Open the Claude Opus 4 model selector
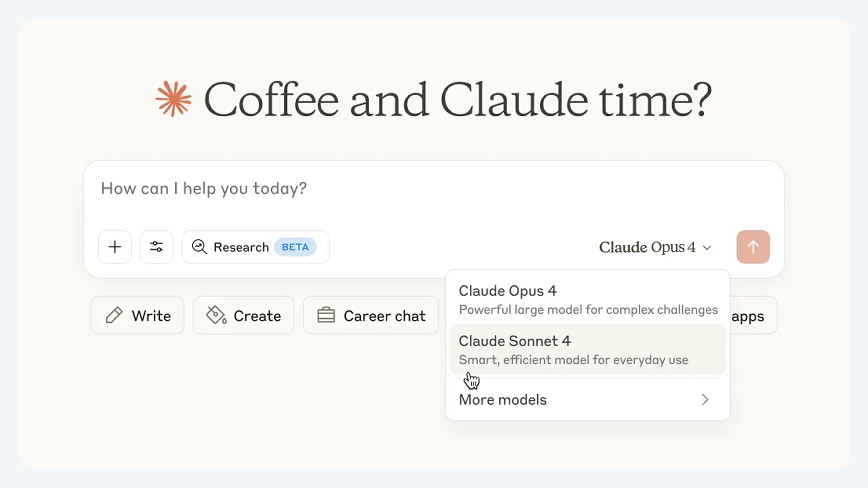This screenshot has width=868, height=488. (x=647, y=247)
